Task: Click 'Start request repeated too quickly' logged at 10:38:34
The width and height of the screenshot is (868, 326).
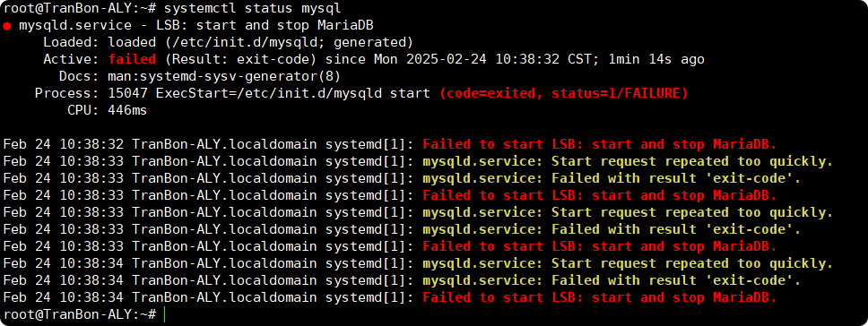Action: [x=692, y=263]
